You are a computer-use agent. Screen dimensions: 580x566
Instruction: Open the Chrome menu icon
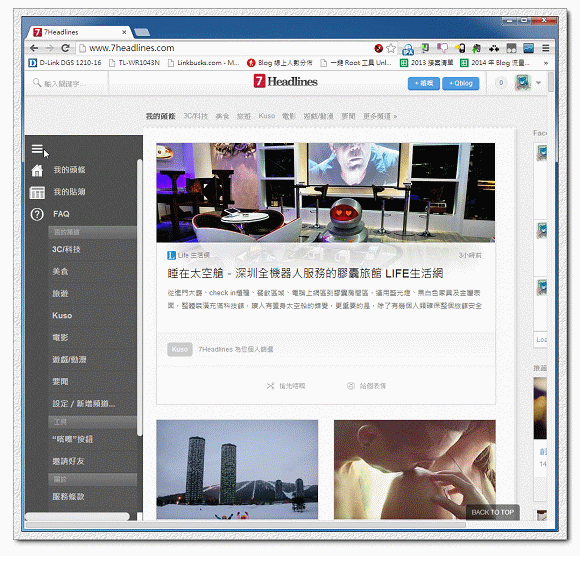(546, 48)
